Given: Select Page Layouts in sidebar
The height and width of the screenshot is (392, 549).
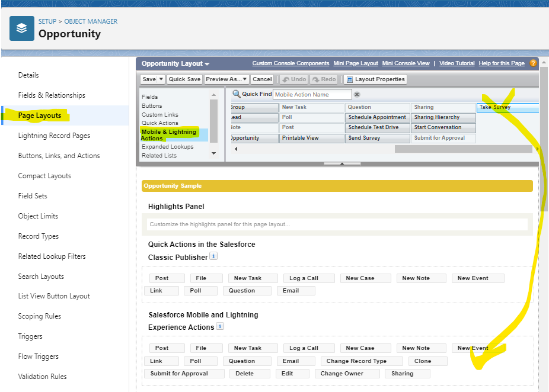Looking at the screenshot, I should coord(40,115).
